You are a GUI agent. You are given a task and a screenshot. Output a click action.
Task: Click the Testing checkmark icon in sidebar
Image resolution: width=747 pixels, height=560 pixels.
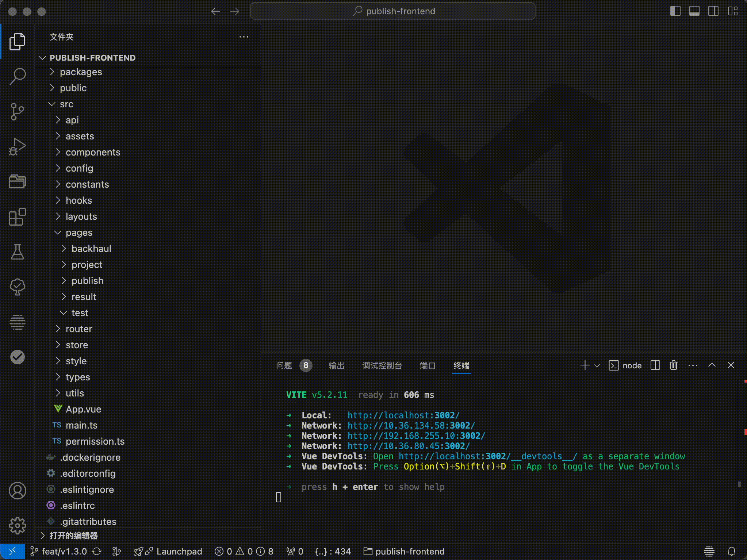(x=18, y=357)
